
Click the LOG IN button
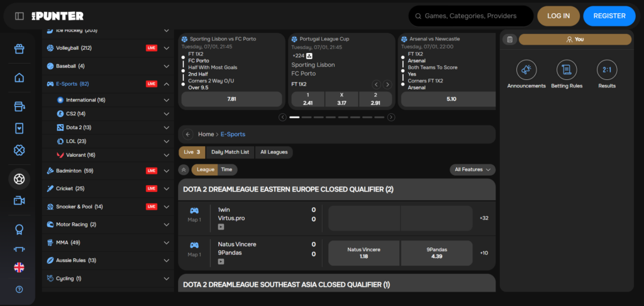pos(558,16)
